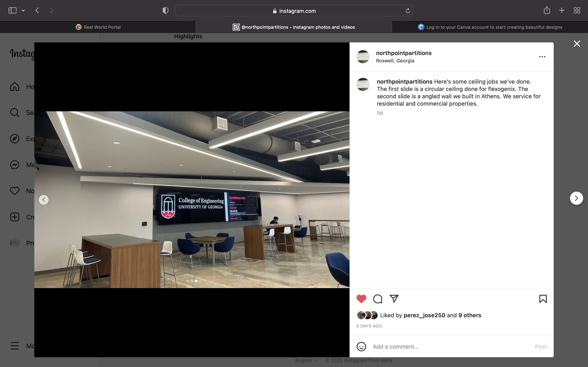Click the comment speech bubble icon
The height and width of the screenshot is (367, 588).
tap(378, 298)
